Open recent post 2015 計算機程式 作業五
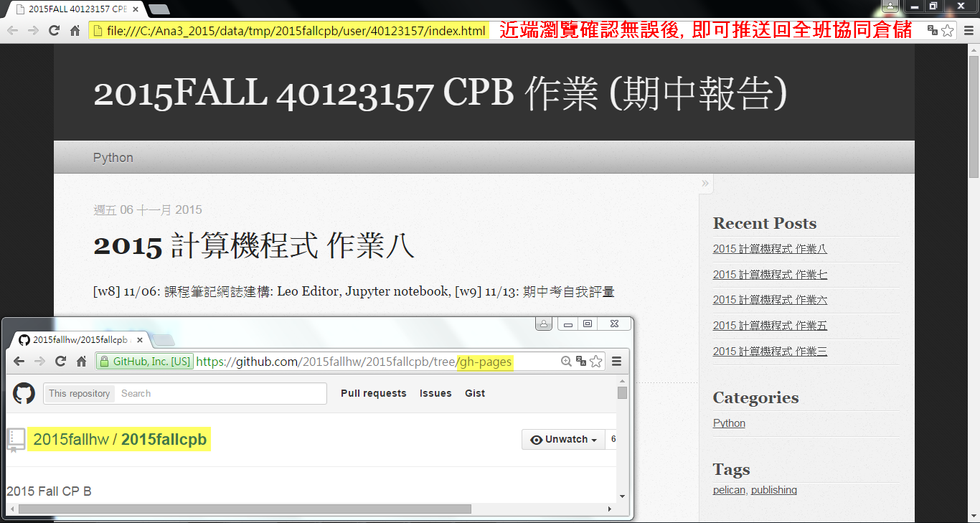This screenshot has width=980, height=523. (x=770, y=326)
